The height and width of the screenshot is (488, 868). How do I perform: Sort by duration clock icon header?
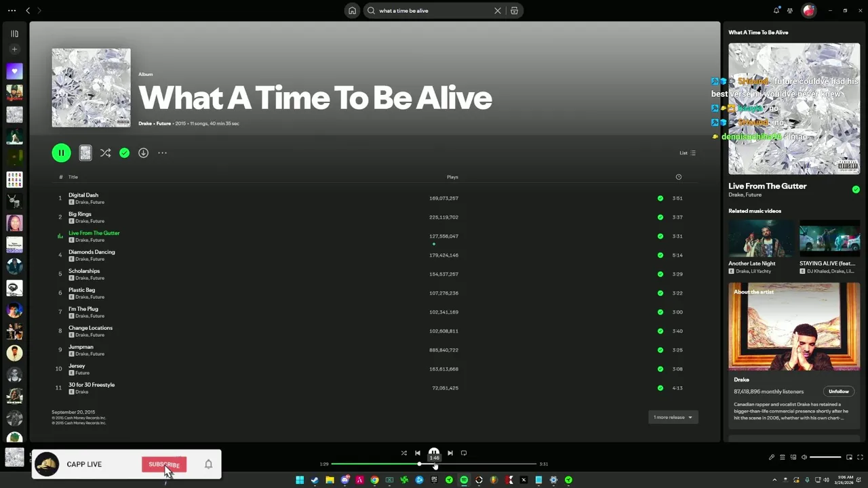[x=678, y=177]
